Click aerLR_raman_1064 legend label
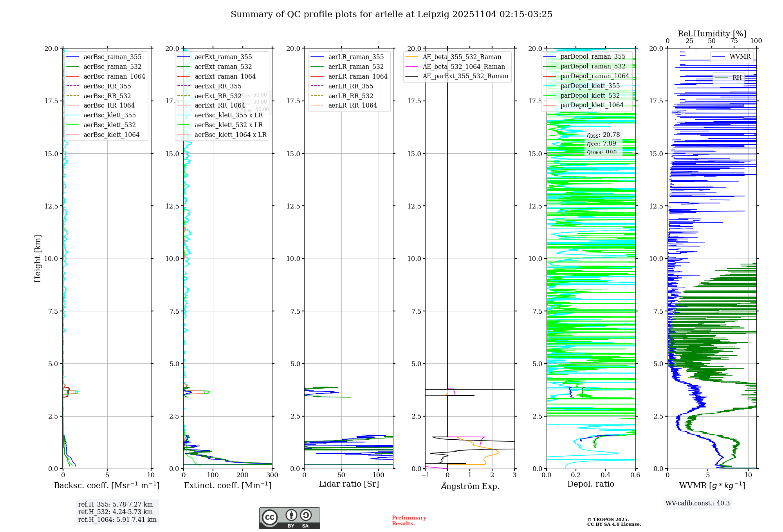The height and width of the screenshot is (532, 783). click(x=358, y=77)
